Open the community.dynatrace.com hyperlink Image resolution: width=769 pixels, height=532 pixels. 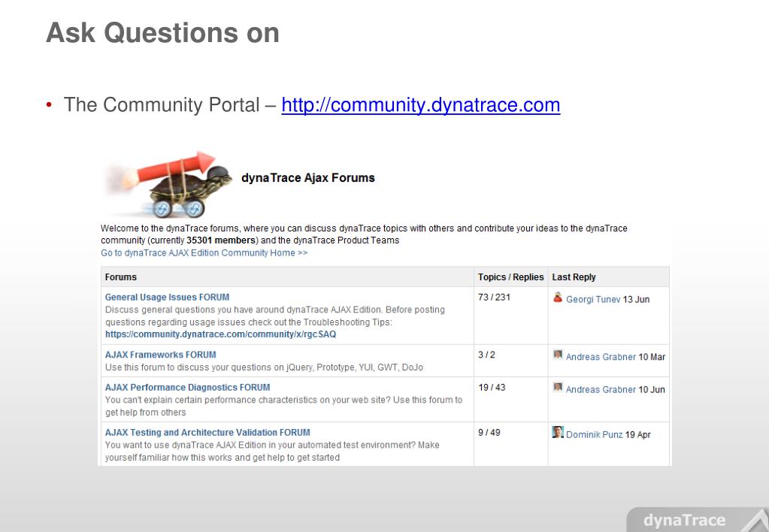coord(421,105)
